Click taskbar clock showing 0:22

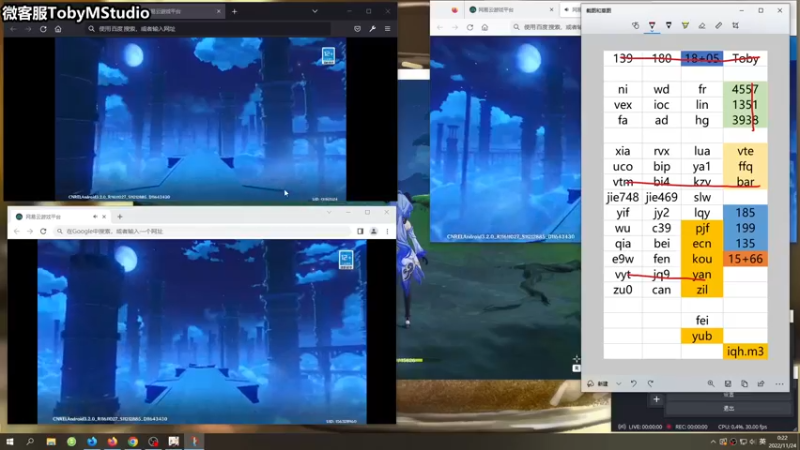coord(782,442)
